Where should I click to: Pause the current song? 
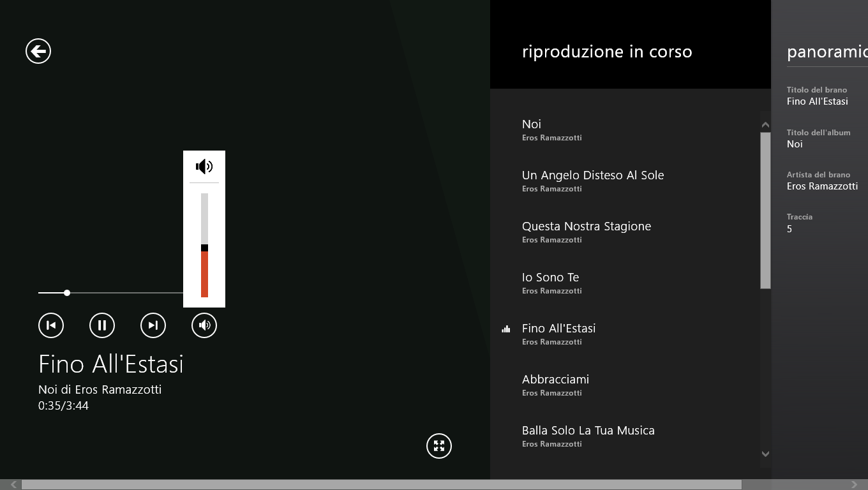pyautogui.click(x=102, y=325)
